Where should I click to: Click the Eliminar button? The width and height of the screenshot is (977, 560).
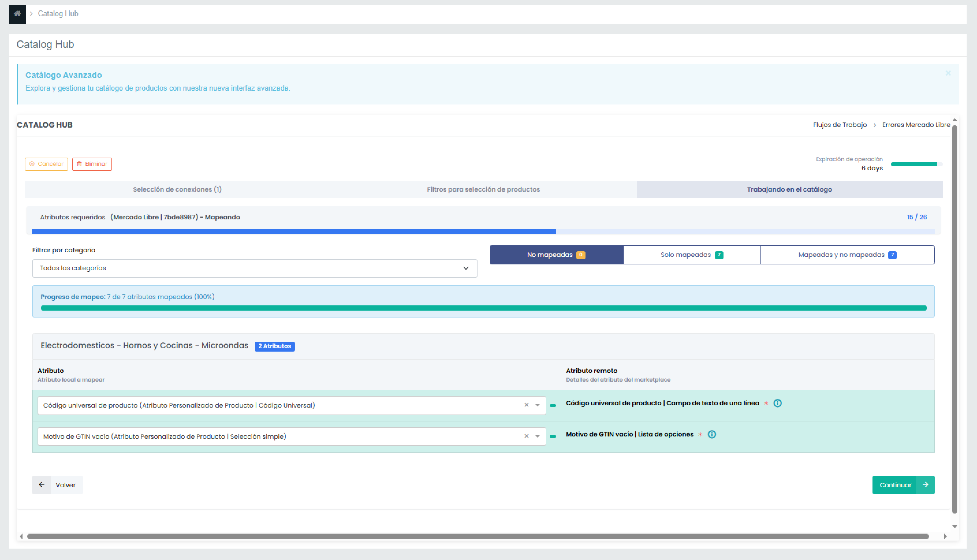click(x=92, y=164)
